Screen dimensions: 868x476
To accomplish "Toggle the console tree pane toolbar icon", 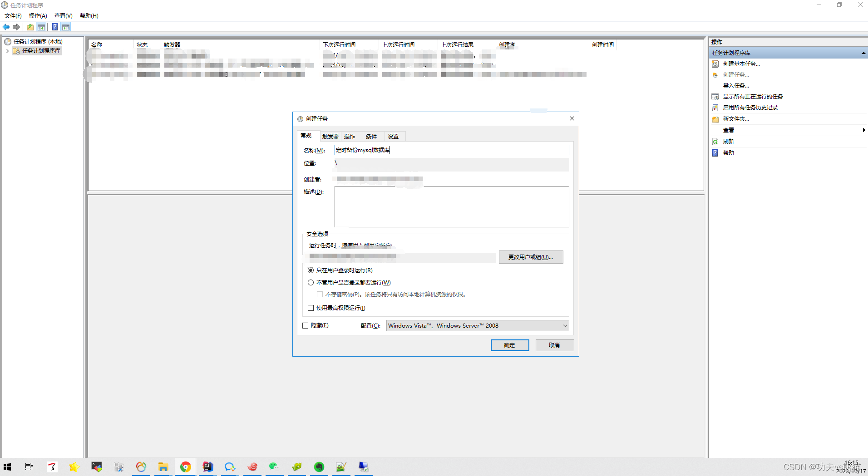I will (41, 27).
